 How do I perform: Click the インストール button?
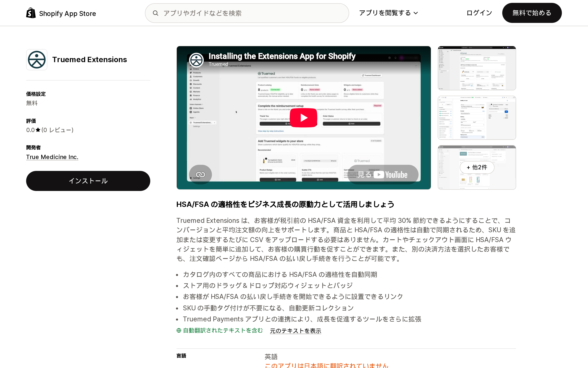click(88, 181)
